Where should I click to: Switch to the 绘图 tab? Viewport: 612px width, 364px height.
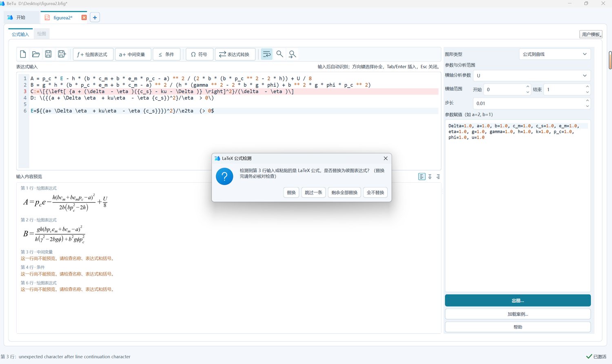point(42,34)
